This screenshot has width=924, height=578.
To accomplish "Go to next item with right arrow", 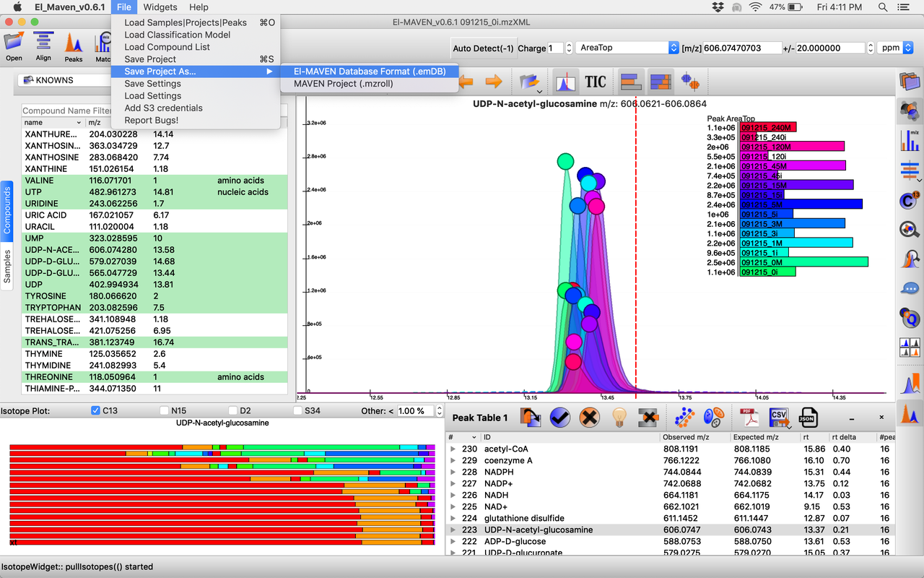I will coord(494,81).
